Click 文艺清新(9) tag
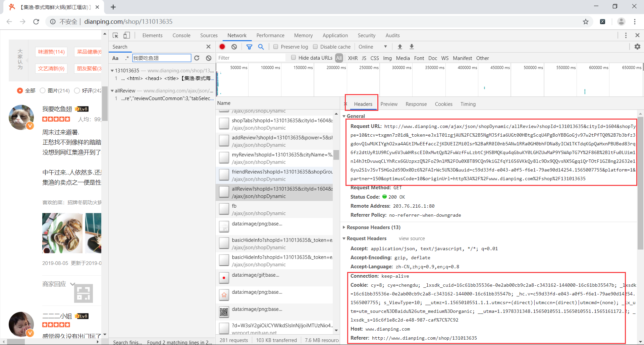The height and width of the screenshot is (345, 644). click(51, 69)
